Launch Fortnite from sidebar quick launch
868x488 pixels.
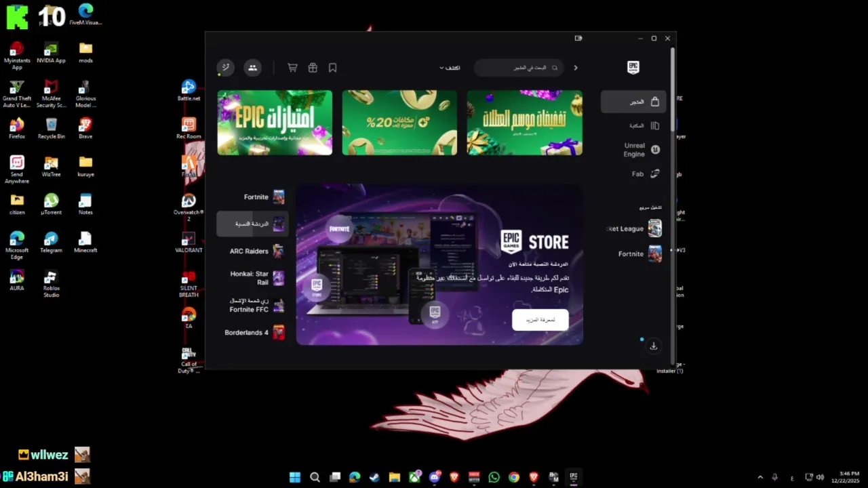pos(639,254)
